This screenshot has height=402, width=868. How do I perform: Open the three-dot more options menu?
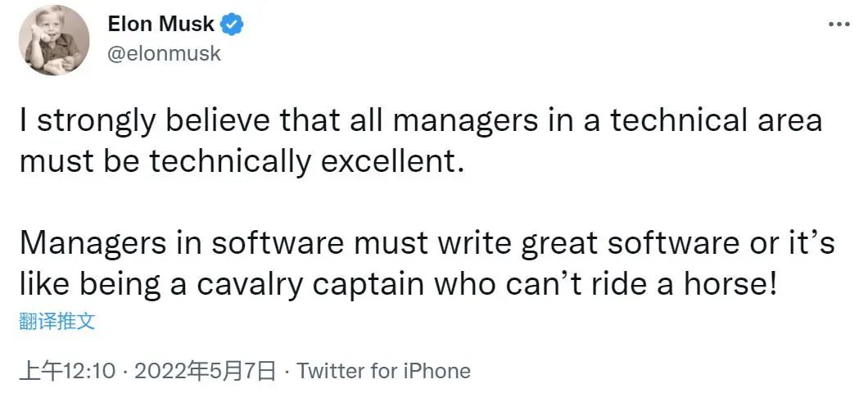pyautogui.click(x=839, y=25)
